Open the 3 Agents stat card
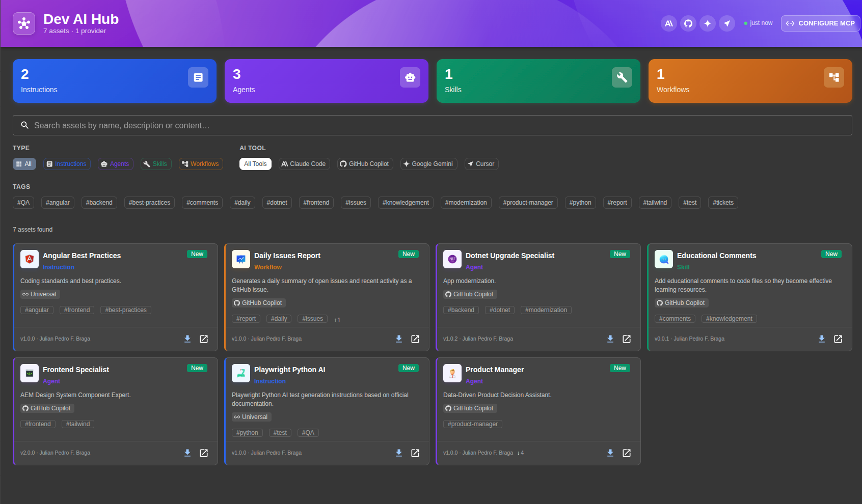Screen dimensions: 862x504 click(326, 81)
